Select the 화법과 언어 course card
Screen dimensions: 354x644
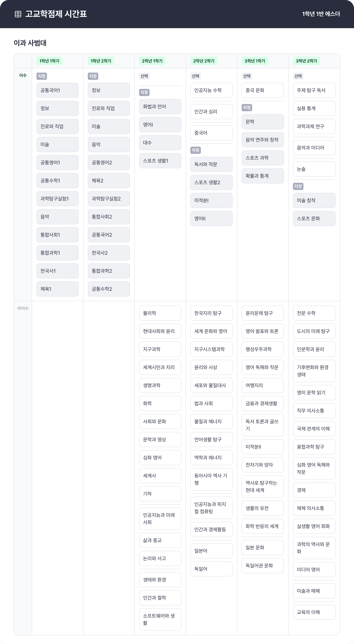[160, 107]
